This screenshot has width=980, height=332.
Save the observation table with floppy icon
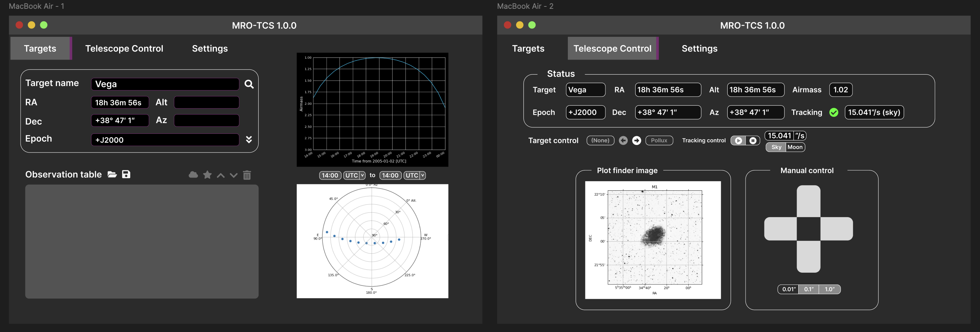coord(126,174)
